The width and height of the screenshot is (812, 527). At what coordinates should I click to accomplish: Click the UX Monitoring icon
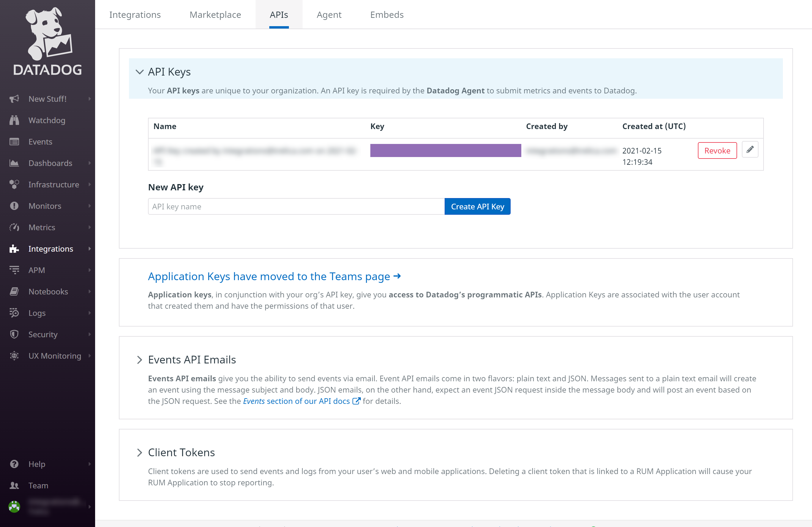14,356
